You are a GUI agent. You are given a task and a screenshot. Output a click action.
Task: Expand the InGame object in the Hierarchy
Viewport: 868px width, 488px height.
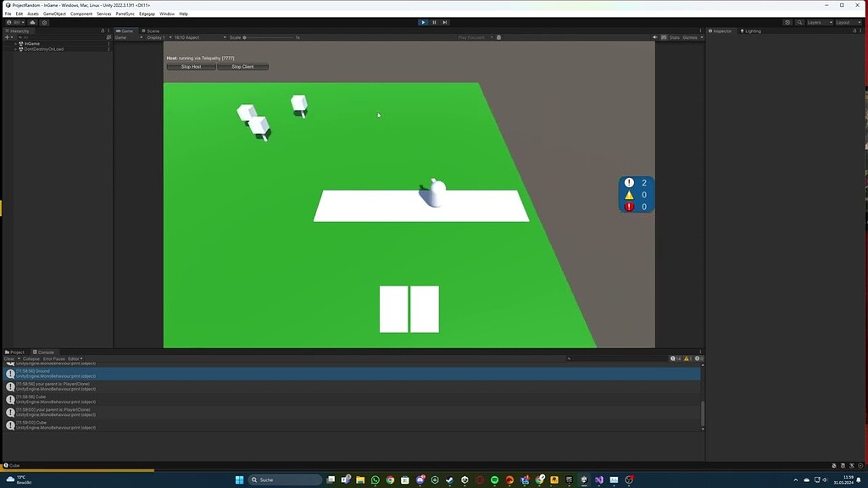click(14, 43)
